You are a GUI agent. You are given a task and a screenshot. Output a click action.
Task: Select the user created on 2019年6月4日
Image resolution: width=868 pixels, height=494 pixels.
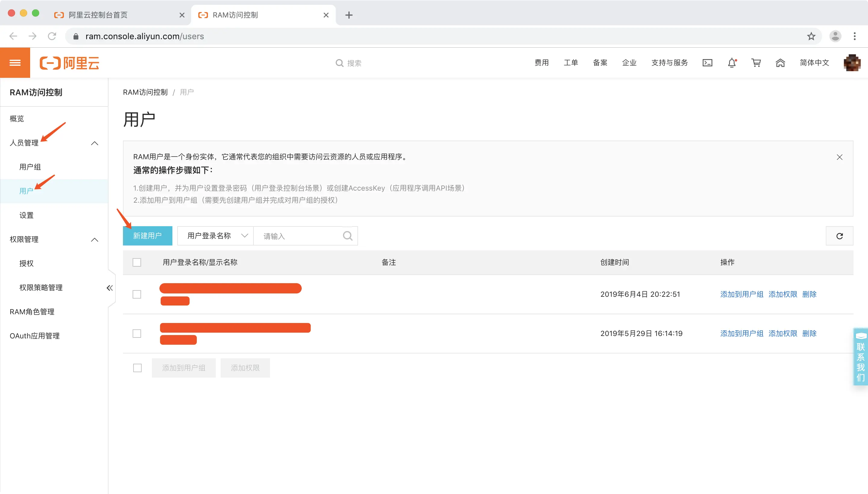tap(137, 294)
